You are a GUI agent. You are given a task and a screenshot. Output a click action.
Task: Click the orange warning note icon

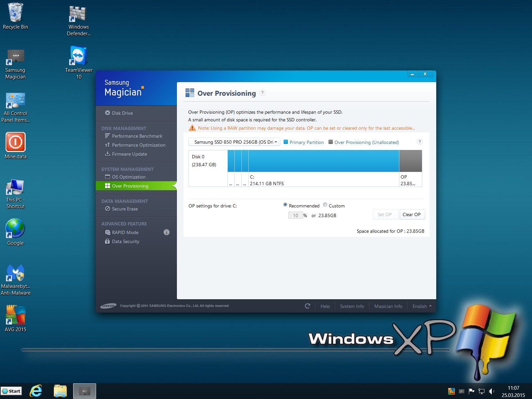pyautogui.click(x=192, y=128)
